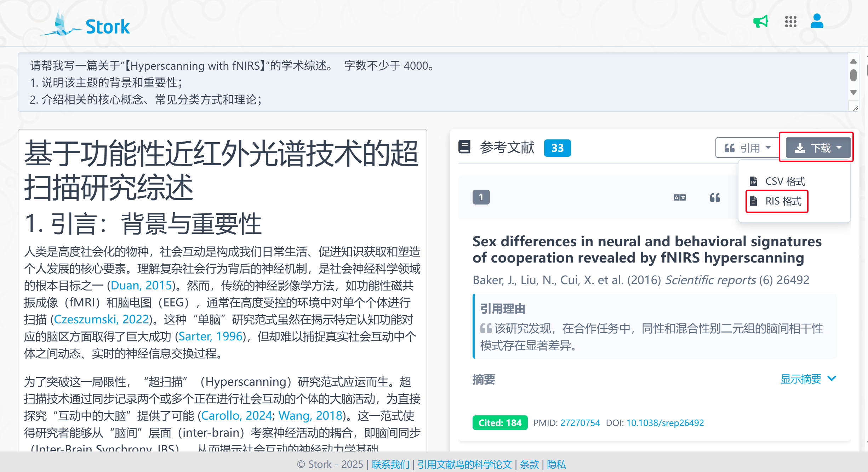The width and height of the screenshot is (868, 472).
Task: Open the apps grid icon
Action: (x=790, y=22)
